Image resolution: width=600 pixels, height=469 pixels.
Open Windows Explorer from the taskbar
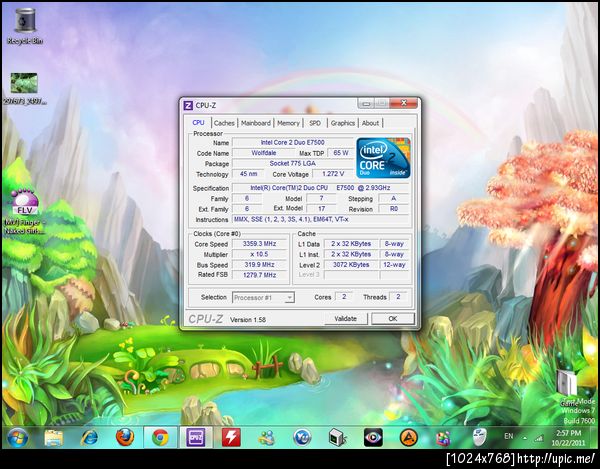click(x=54, y=438)
